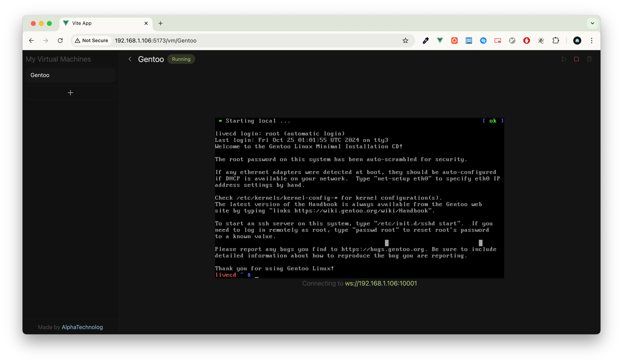Focus the Gentoo terminal console screen
623x364 pixels.
359,198
